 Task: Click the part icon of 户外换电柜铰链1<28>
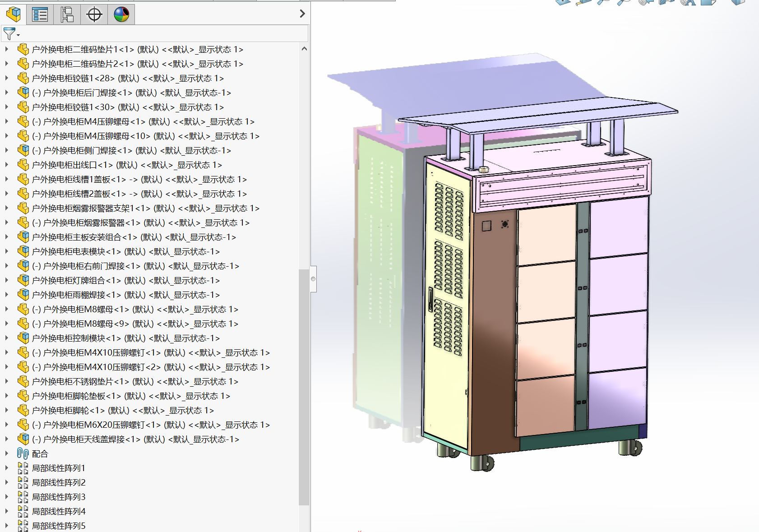(x=23, y=78)
